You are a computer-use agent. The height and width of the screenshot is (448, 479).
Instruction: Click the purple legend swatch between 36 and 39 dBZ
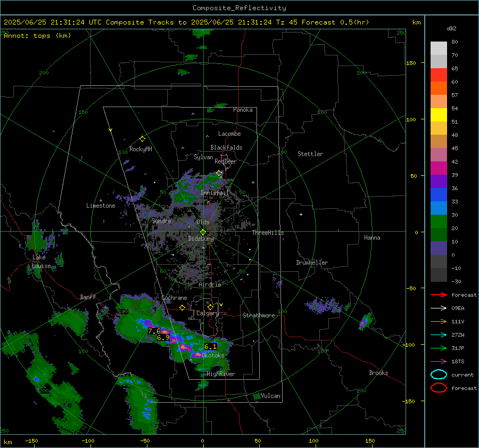click(x=439, y=181)
